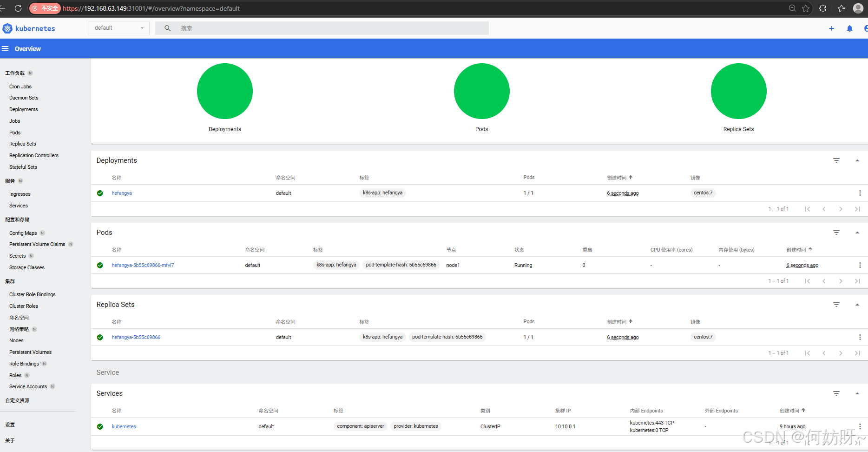Open actions menu for hefangya-5b55c69866 replica set
This screenshot has height=452, width=868.
coord(860,337)
